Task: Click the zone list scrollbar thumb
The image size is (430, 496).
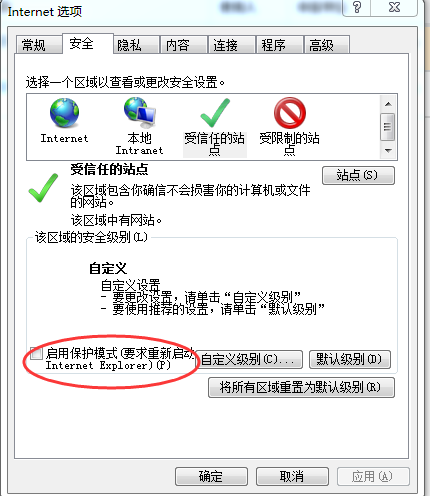Action: coord(388,127)
